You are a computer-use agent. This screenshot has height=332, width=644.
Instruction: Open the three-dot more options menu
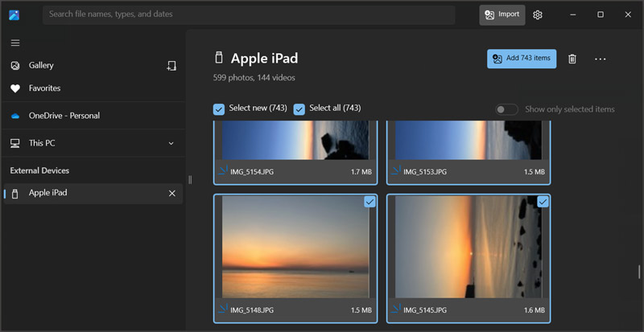(x=600, y=59)
